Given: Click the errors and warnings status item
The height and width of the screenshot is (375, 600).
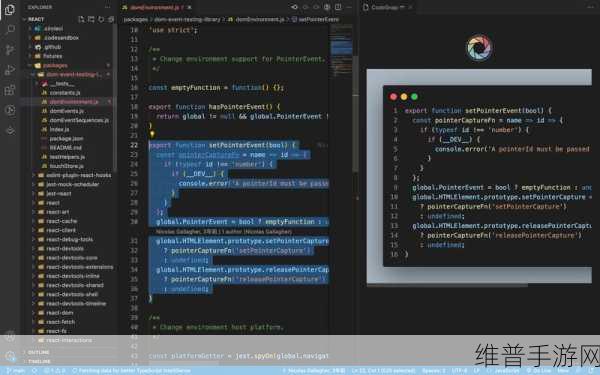Looking at the screenshot, I should pos(54,370).
